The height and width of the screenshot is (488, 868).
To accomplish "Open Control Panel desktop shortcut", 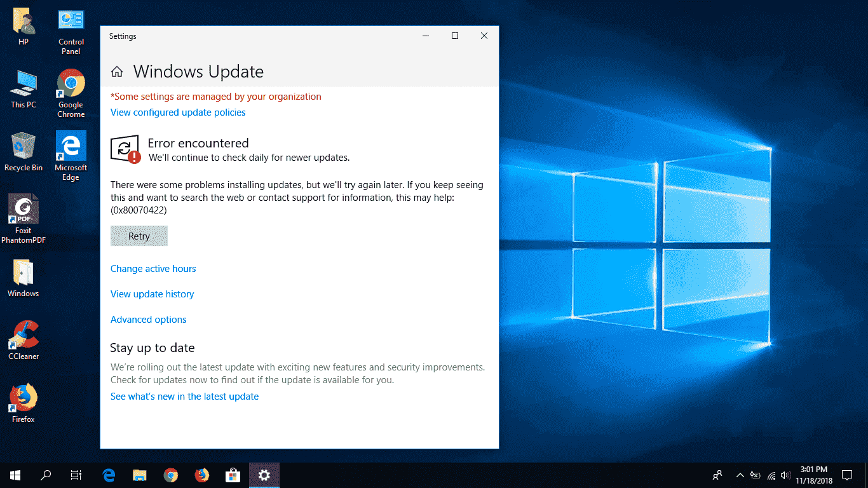I will point(71,31).
